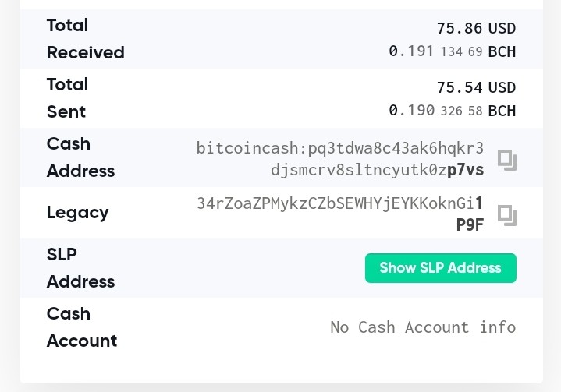Click the Cash Account label
Viewport: 561px width, 392px height.
(x=82, y=327)
